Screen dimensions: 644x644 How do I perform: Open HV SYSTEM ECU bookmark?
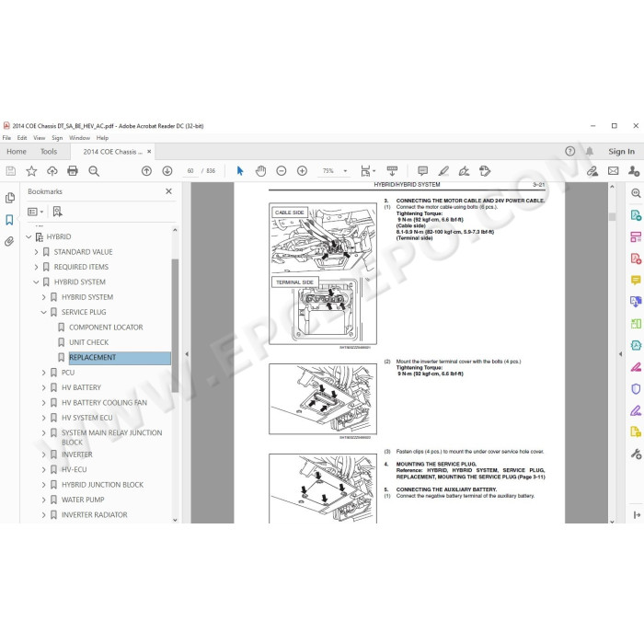pos(87,418)
